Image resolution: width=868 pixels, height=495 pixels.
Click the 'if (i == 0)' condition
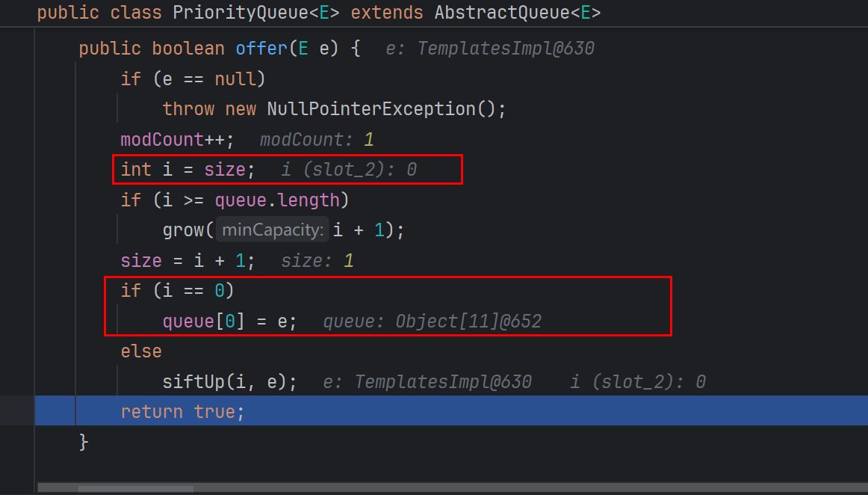178,291
